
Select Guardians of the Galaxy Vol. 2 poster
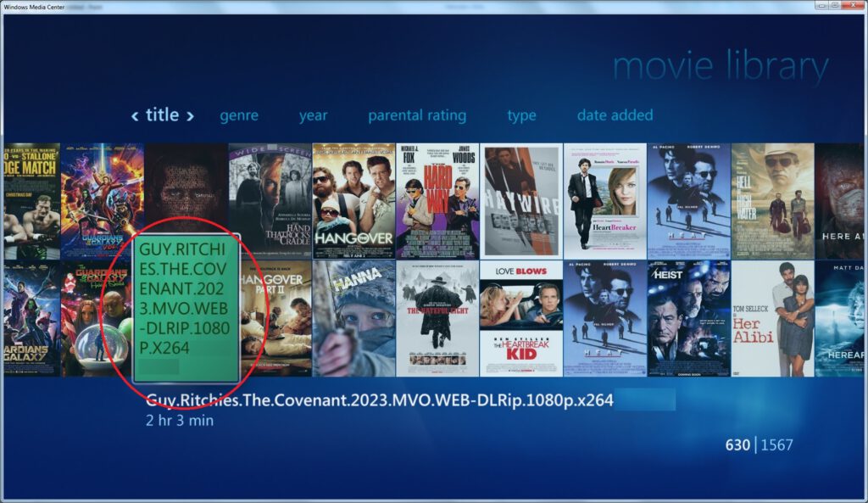point(103,201)
